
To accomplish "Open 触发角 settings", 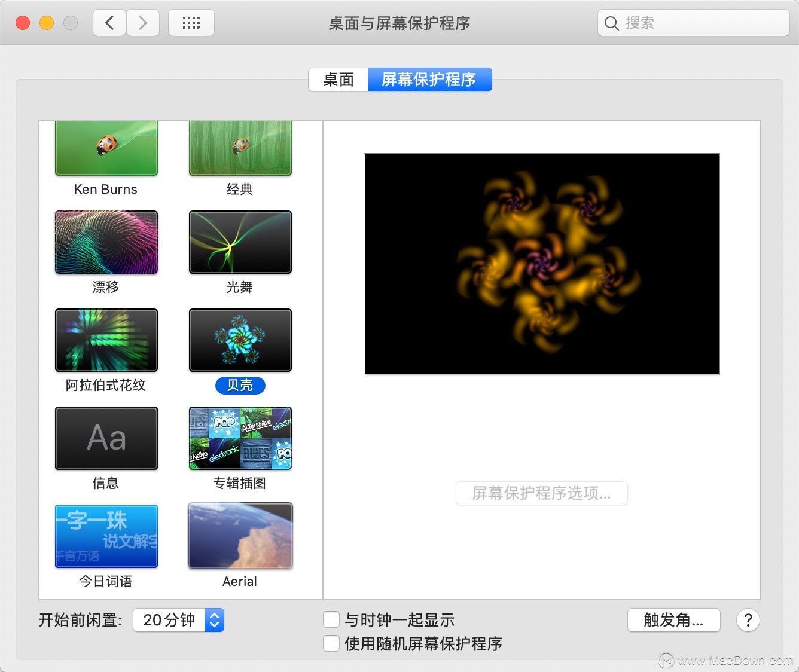I will (673, 620).
